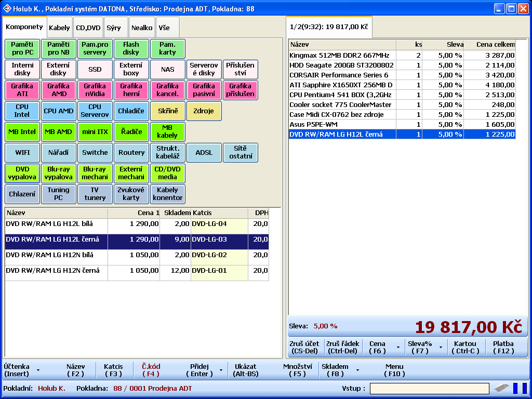Open the MB Intel category
The width and height of the screenshot is (532, 399).
(22, 131)
